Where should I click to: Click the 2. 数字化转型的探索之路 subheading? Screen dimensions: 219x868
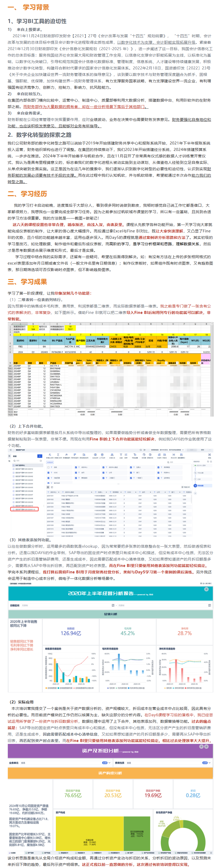point(39,135)
